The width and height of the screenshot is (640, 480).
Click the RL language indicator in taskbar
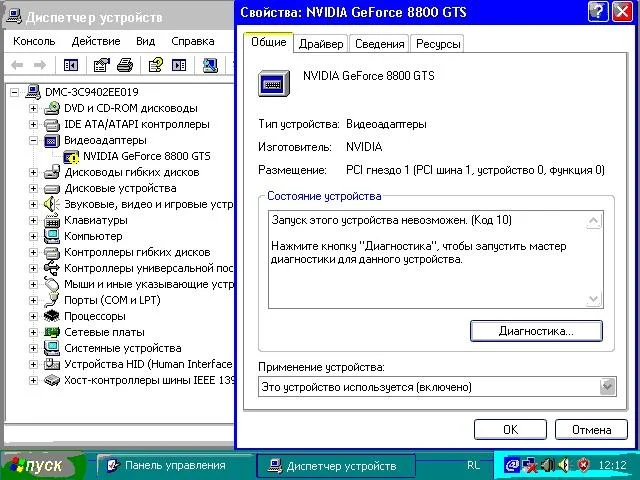473,465
